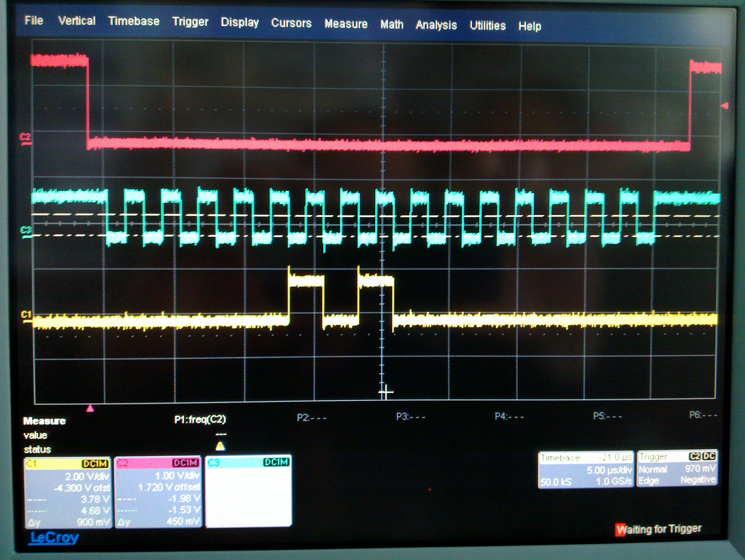Open the File menu
The width and height of the screenshot is (745, 560).
point(34,21)
